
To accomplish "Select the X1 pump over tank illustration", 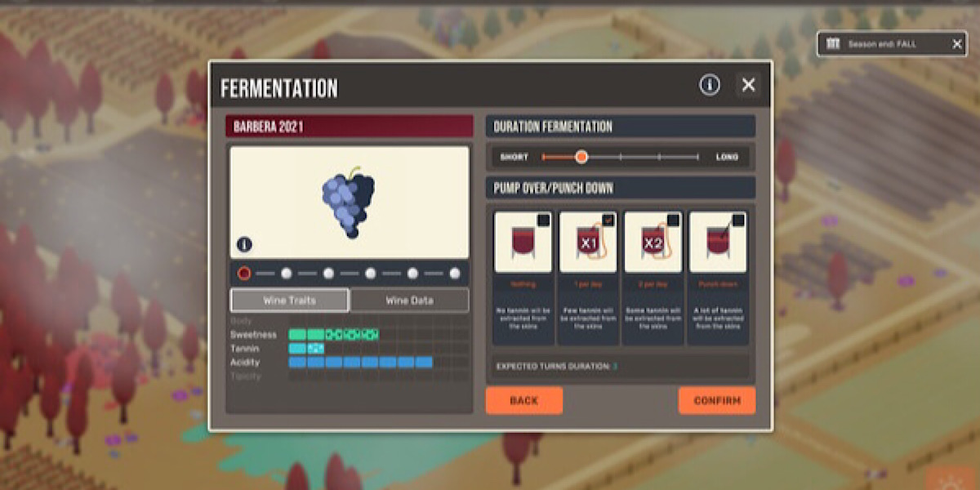I will [x=587, y=243].
